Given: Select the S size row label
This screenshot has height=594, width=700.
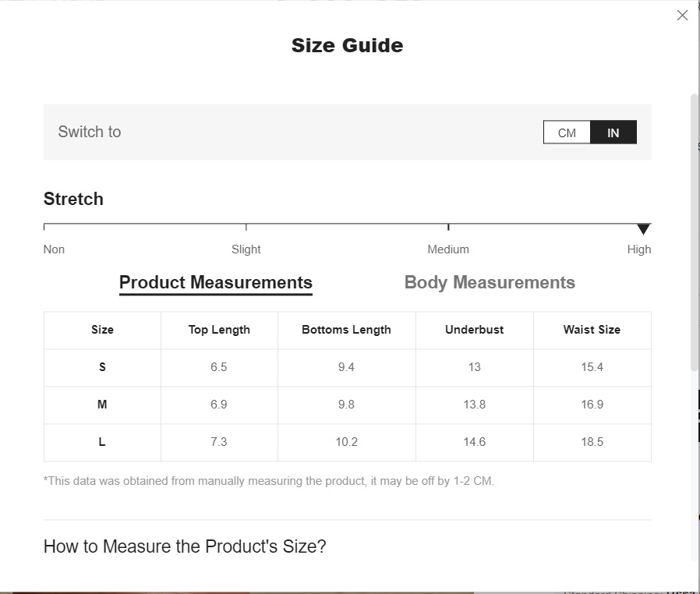Looking at the screenshot, I should 102,367.
